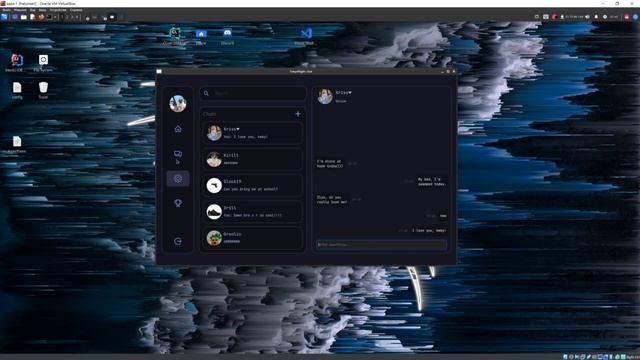Open the Gremlin chat

tap(253, 238)
